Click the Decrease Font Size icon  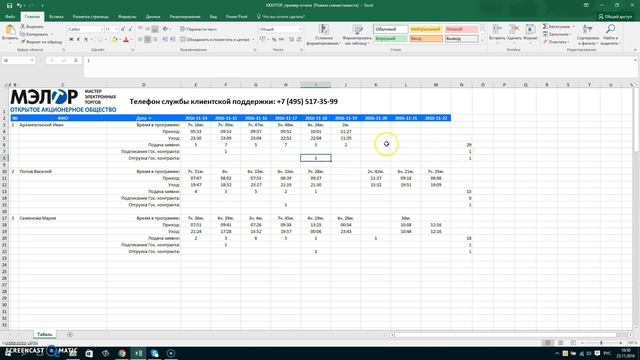pos(130,29)
